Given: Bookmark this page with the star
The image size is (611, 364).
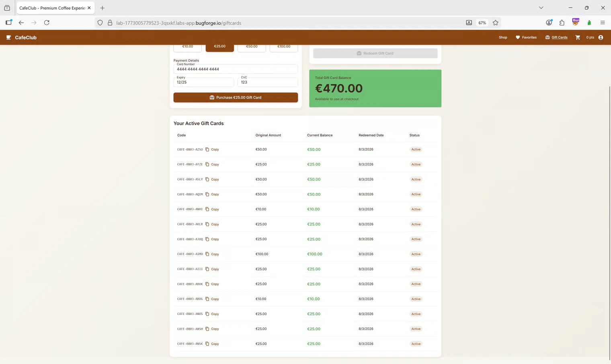Looking at the screenshot, I should [x=496, y=23].
